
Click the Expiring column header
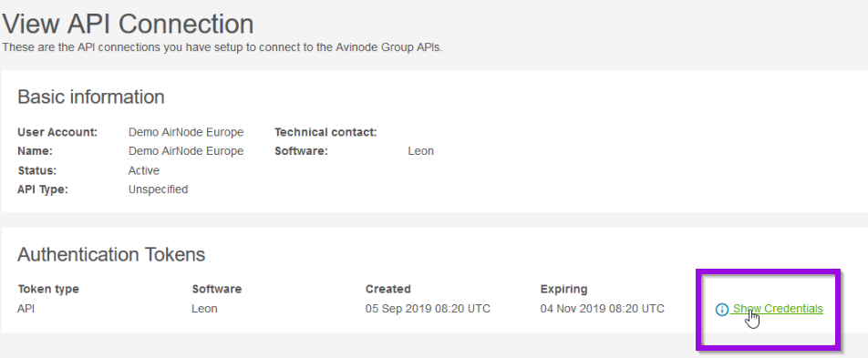[x=563, y=289]
